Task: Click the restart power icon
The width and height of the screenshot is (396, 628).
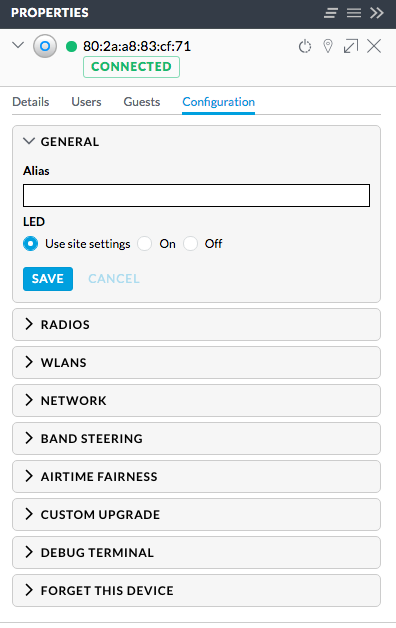Action: coord(305,46)
